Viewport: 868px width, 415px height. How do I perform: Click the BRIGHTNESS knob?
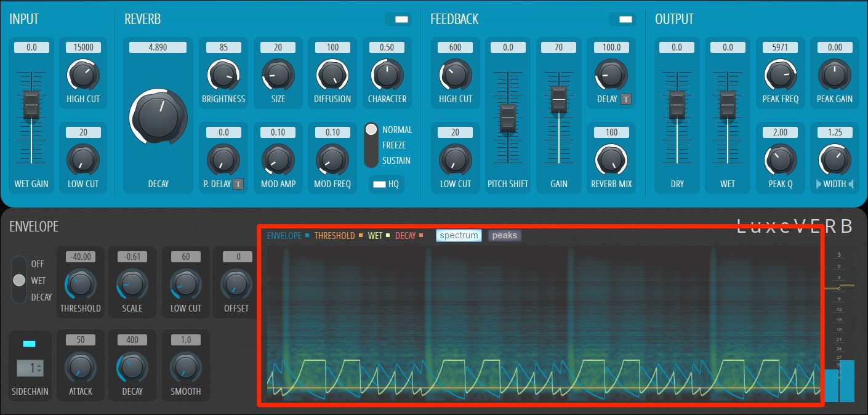click(223, 75)
